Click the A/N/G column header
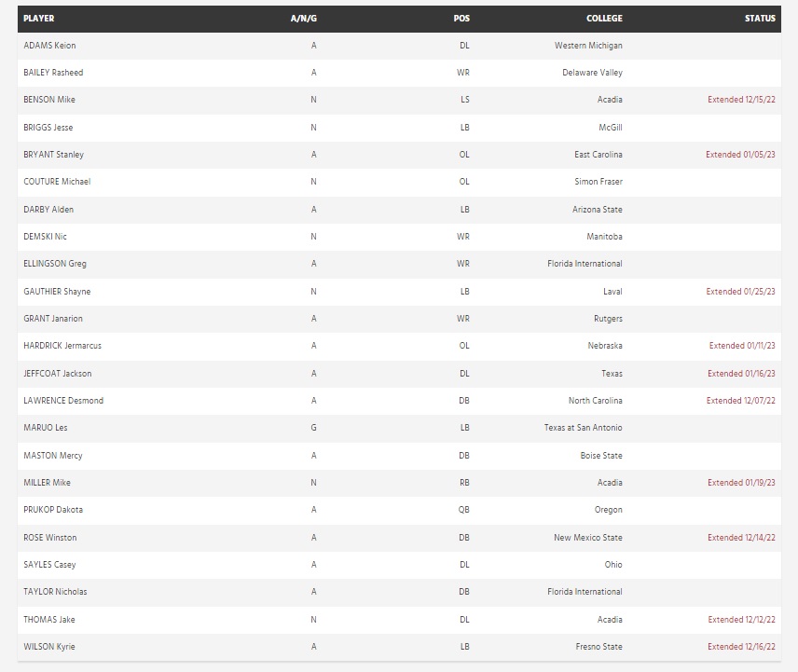This screenshot has height=672, width=798. coord(304,19)
